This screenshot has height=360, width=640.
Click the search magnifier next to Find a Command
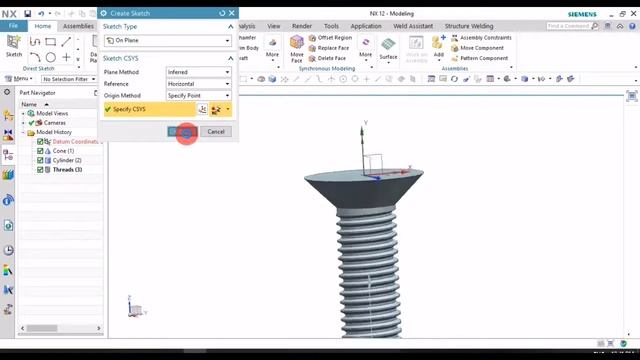pyautogui.click(x=595, y=26)
